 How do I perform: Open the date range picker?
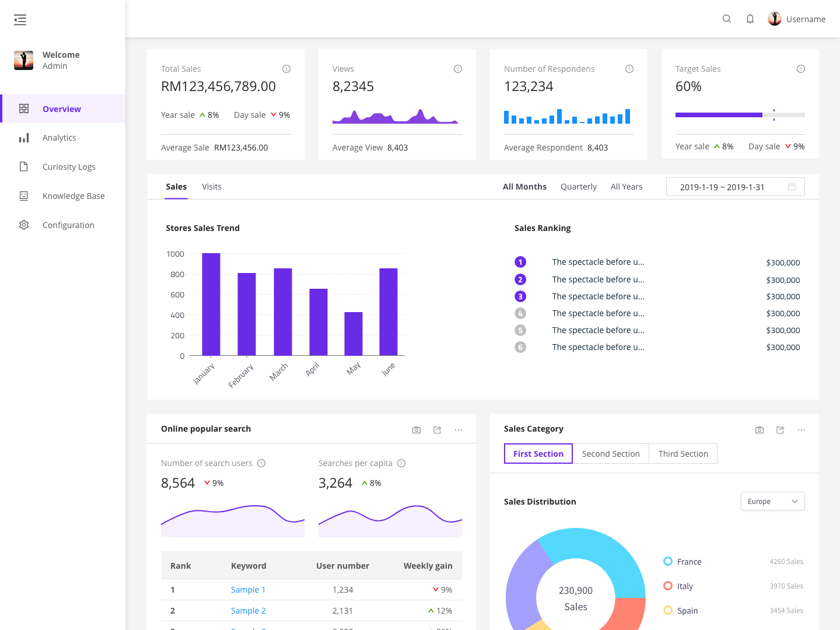(735, 187)
